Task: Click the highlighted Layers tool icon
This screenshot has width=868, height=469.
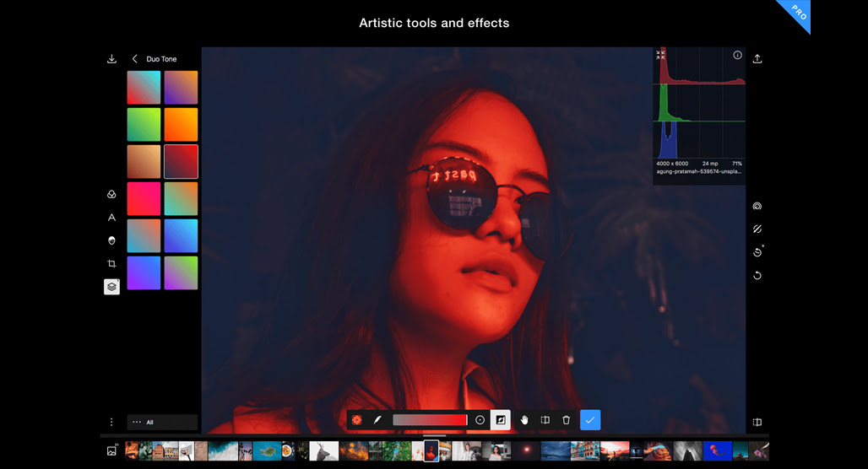Action: click(x=111, y=287)
